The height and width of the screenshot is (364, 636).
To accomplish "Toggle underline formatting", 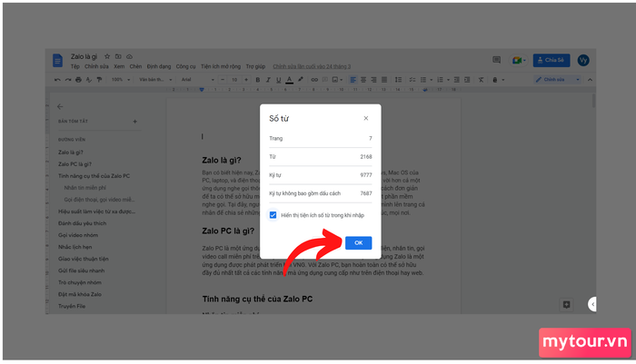I will point(279,80).
